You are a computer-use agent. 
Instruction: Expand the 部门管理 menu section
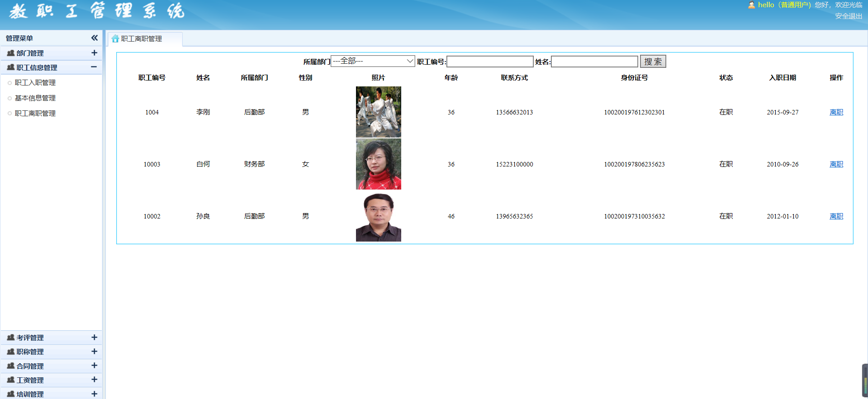coord(94,53)
